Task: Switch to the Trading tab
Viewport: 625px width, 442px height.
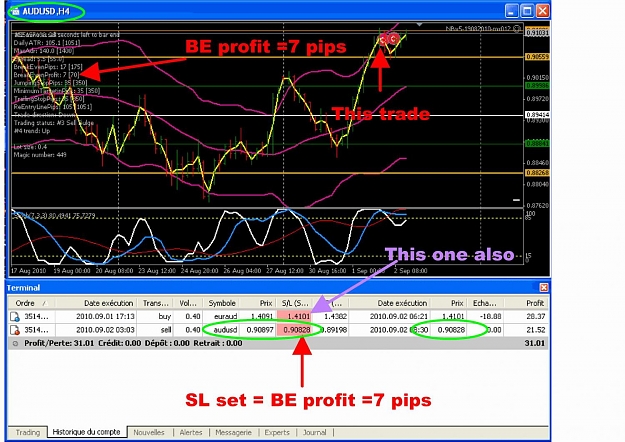Action: click(x=28, y=432)
